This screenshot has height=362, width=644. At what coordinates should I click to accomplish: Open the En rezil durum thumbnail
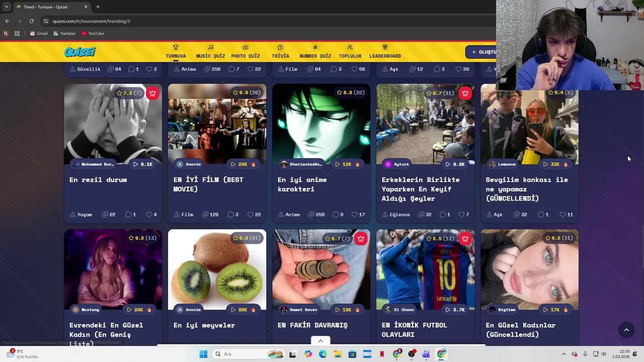tap(113, 124)
